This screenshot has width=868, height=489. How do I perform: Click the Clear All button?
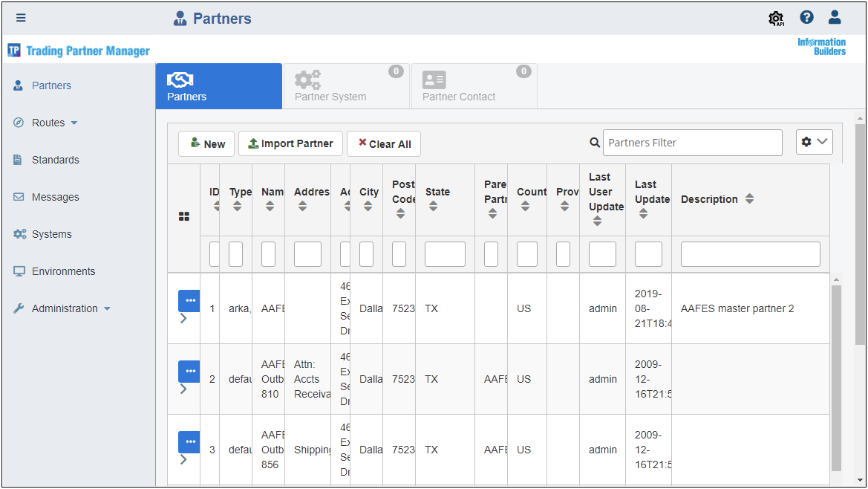point(384,143)
